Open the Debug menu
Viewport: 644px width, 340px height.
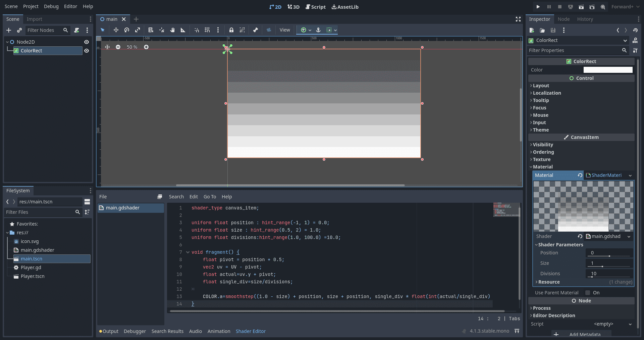pyautogui.click(x=51, y=6)
